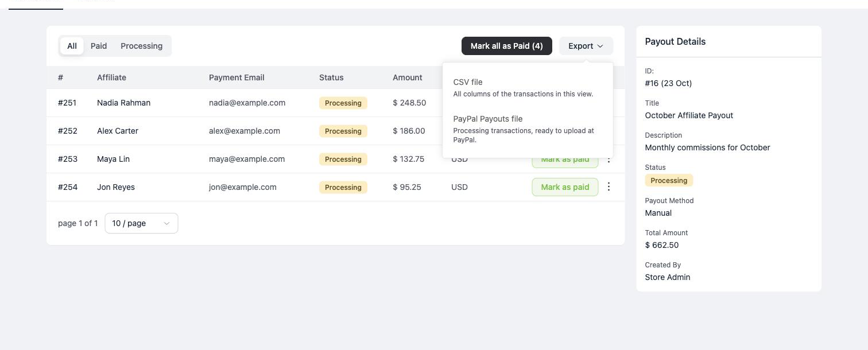Click the Affiliate column header
This screenshot has width=868, height=350.
[x=111, y=77]
